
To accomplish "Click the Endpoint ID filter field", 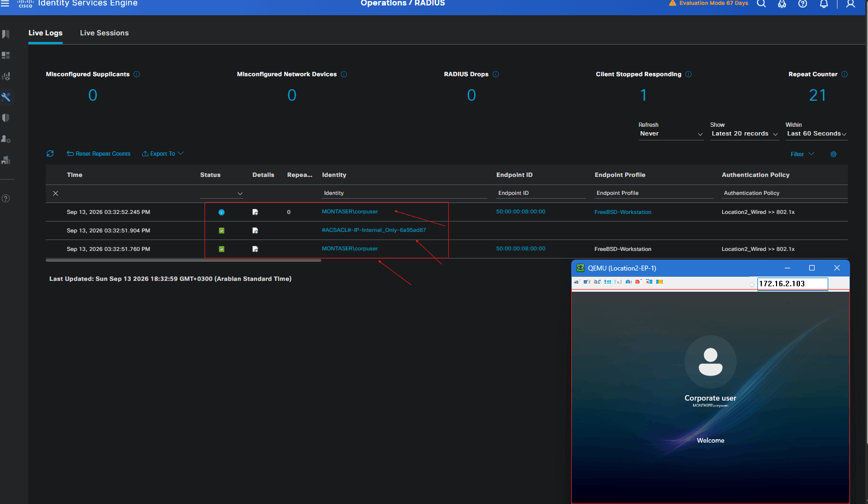I will [541, 193].
